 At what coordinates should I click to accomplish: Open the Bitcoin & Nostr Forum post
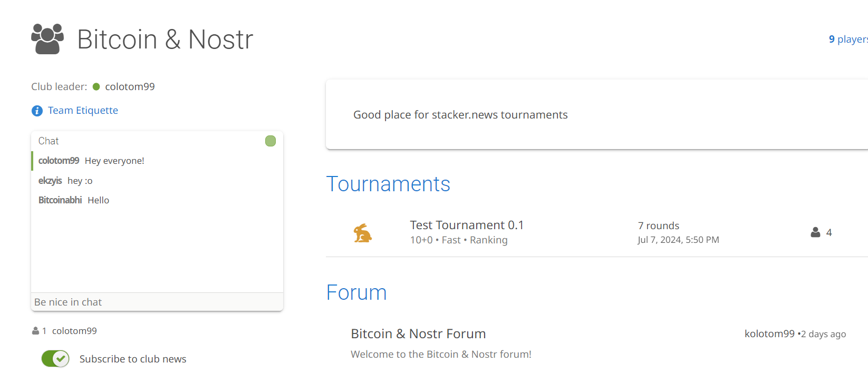[418, 334]
